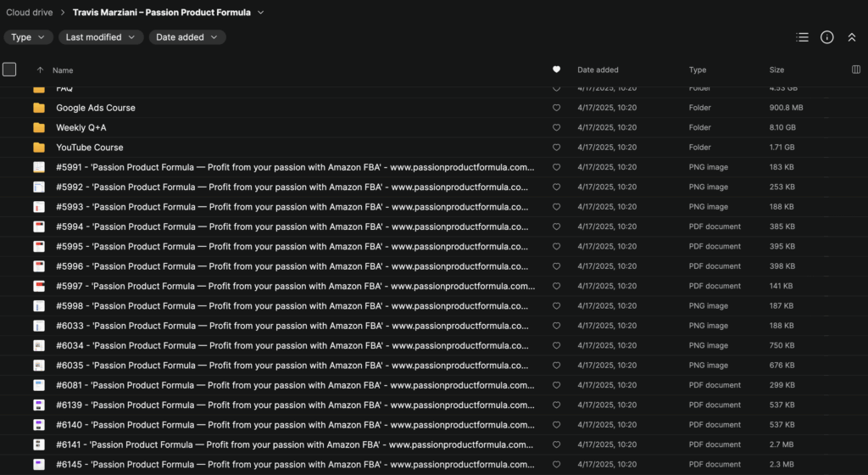Tick the select-all checkbox in header
This screenshot has height=475, width=868.
9,70
